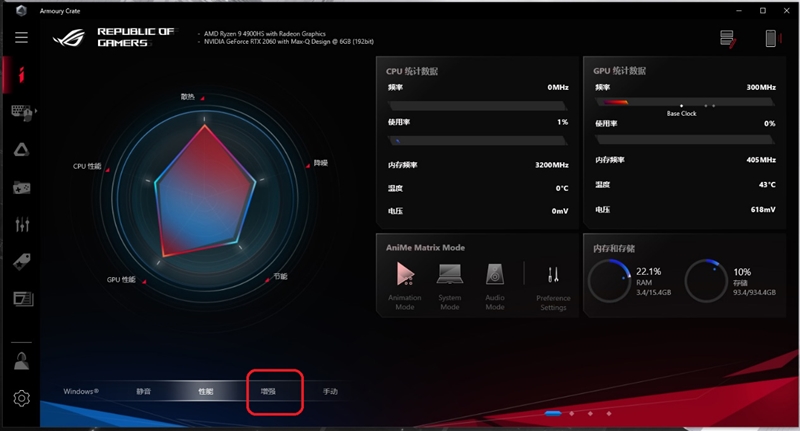Click the CPU 统计数据 panel title
This screenshot has height=431, width=800.
[412, 71]
